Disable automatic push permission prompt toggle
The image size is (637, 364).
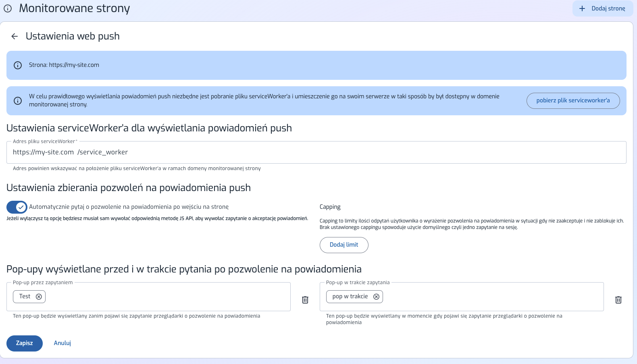click(17, 207)
